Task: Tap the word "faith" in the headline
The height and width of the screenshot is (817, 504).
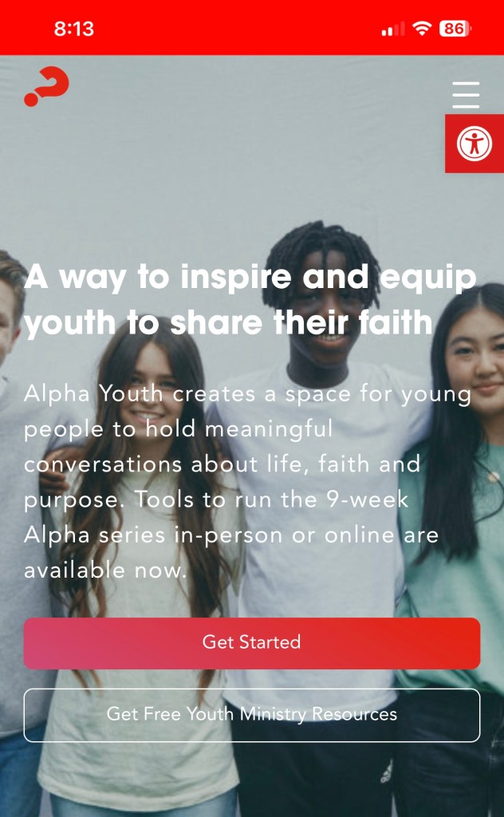Action: pyautogui.click(x=396, y=323)
